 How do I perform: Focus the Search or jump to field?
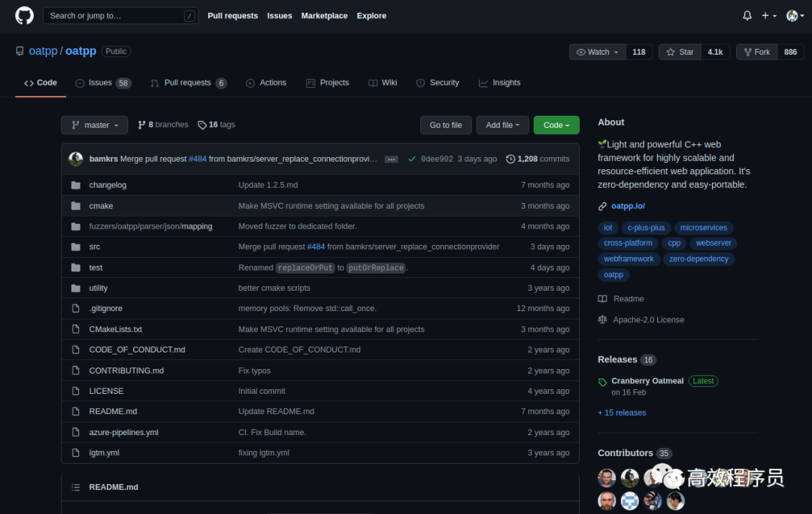pyautogui.click(x=120, y=16)
